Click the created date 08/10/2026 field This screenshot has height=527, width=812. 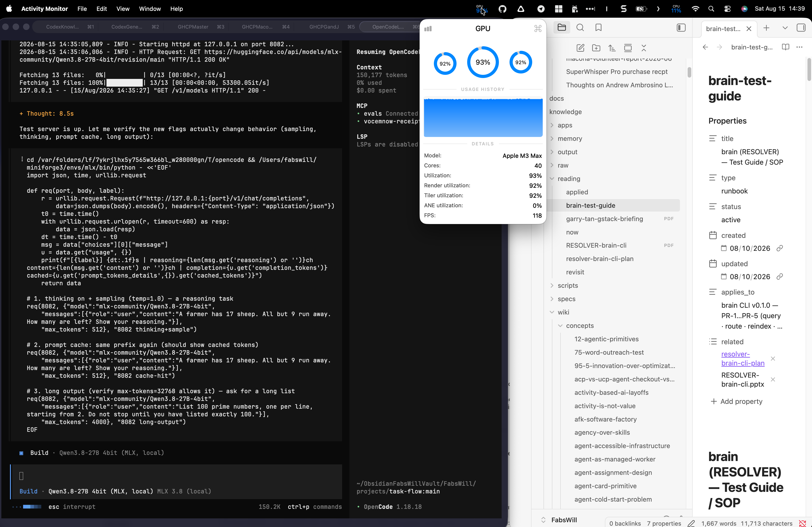pos(749,248)
